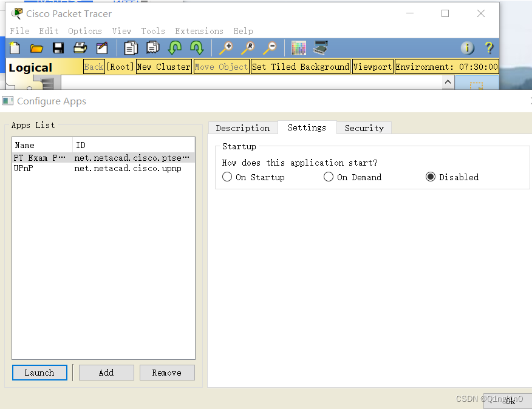Open the Edit menu
This screenshot has height=409, width=532.
(49, 31)
